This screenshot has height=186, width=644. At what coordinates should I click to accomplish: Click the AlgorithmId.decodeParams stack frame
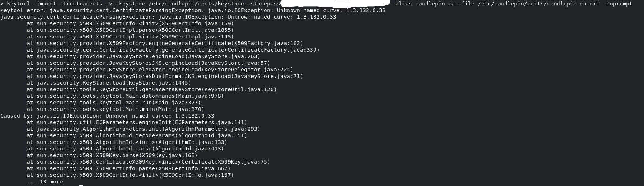(137, 135)
